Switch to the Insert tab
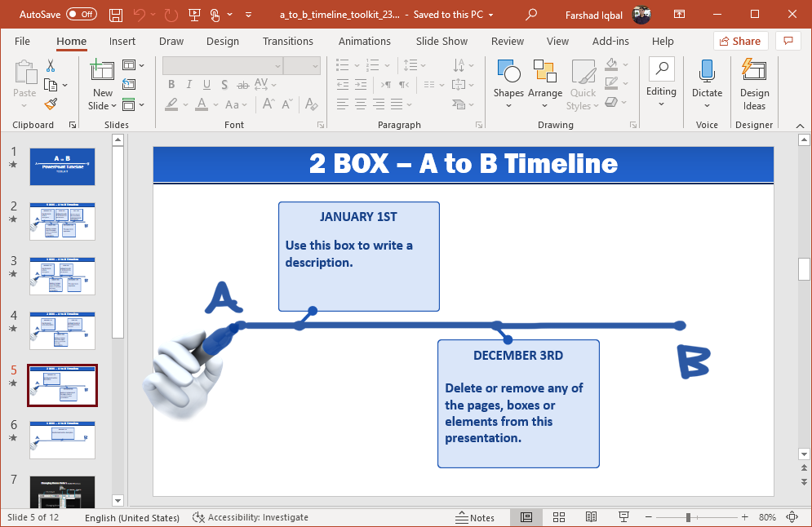812x527 pixels. [x=122, y=41]
